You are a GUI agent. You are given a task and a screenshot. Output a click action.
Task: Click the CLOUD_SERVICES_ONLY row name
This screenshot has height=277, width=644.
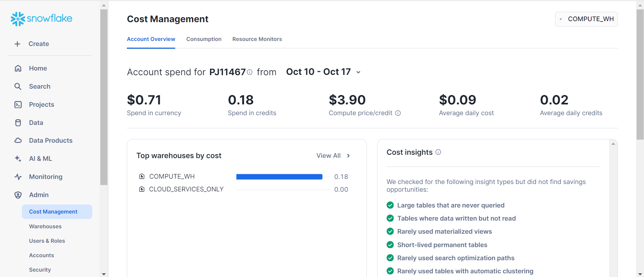[186, 189]
